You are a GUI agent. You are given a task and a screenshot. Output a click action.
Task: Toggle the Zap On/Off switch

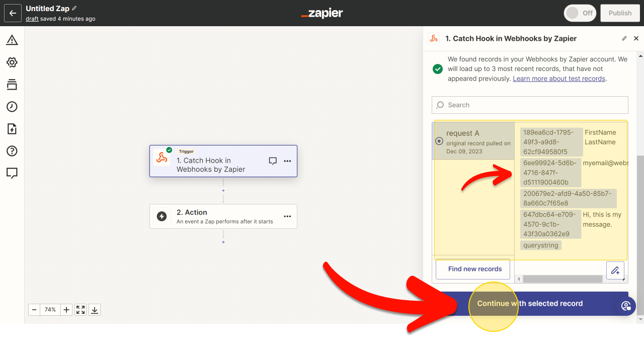(580, 13)
